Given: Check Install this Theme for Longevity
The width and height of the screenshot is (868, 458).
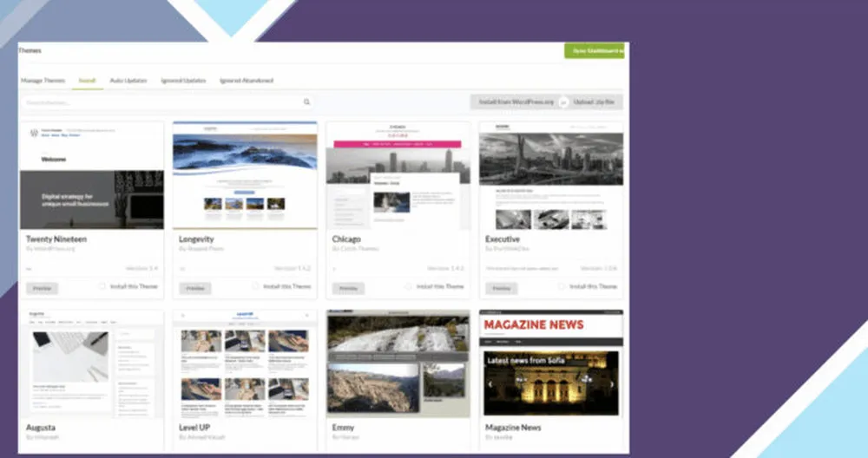Looking at the screenshot, I should click(255, 286).
